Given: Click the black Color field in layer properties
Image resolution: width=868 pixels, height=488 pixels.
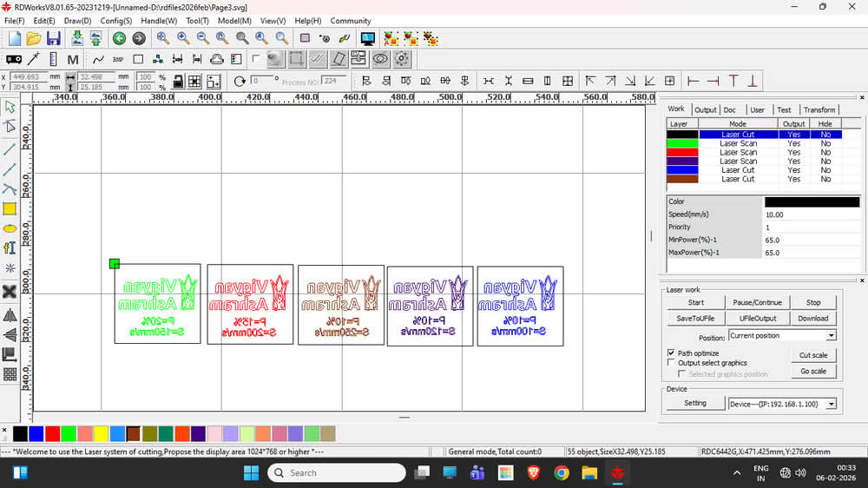Looking at the screenshot, I should click(812, 201).
